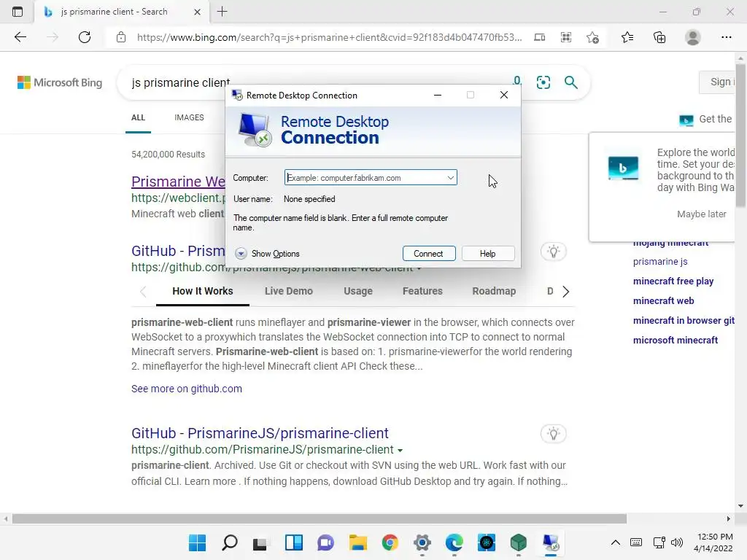Viewport: 747px width, 560px height.
Task: Open Chat app on taskbar
Action: tap(325, 542)
